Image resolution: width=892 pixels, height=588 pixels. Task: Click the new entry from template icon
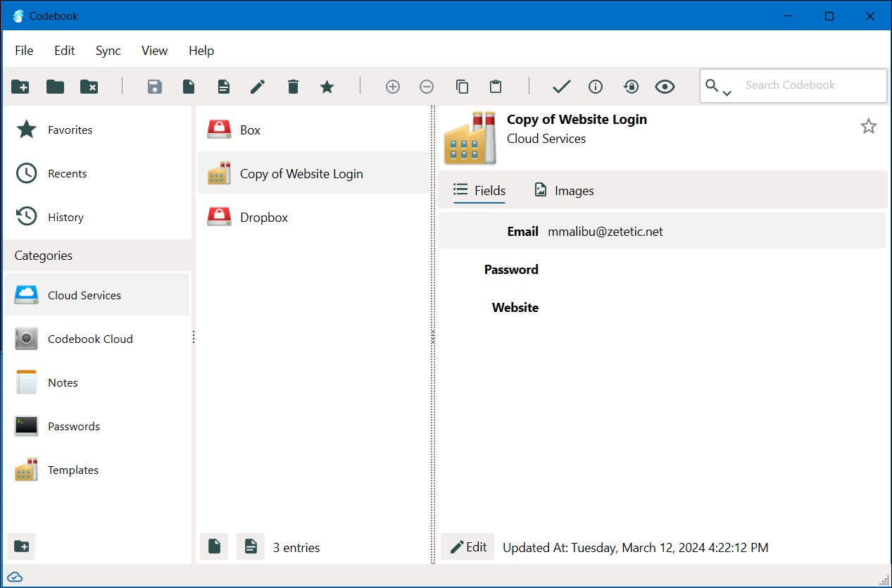pos(223,87)
